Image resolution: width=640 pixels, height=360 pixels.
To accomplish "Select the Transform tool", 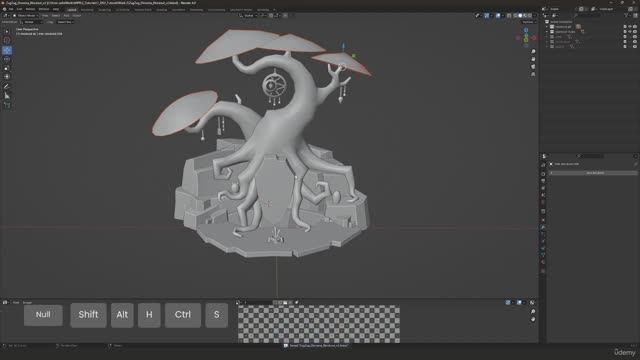I will tap(7, 76).
